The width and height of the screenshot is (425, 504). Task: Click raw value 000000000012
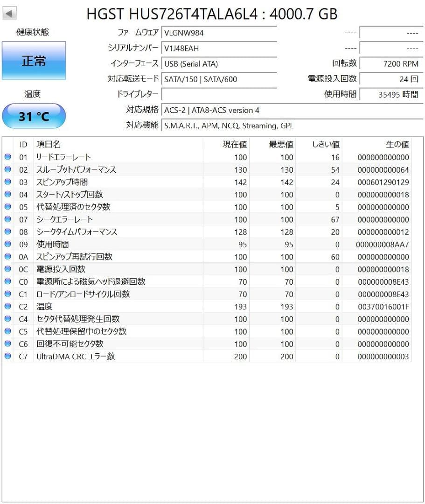click(x=383, y=232)
